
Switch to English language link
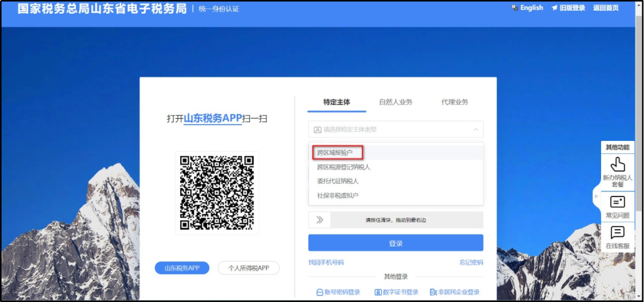coord(531,8)
